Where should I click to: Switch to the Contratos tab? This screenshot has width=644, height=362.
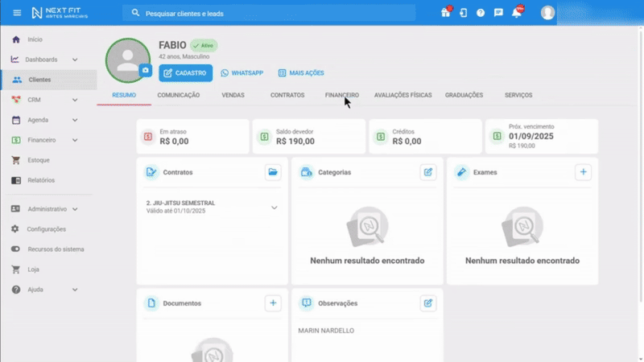tap(287, 95)
